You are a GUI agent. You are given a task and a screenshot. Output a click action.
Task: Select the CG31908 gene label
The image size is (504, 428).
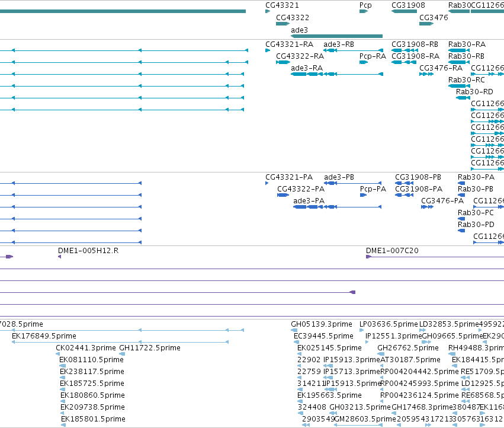coord(408,5)
